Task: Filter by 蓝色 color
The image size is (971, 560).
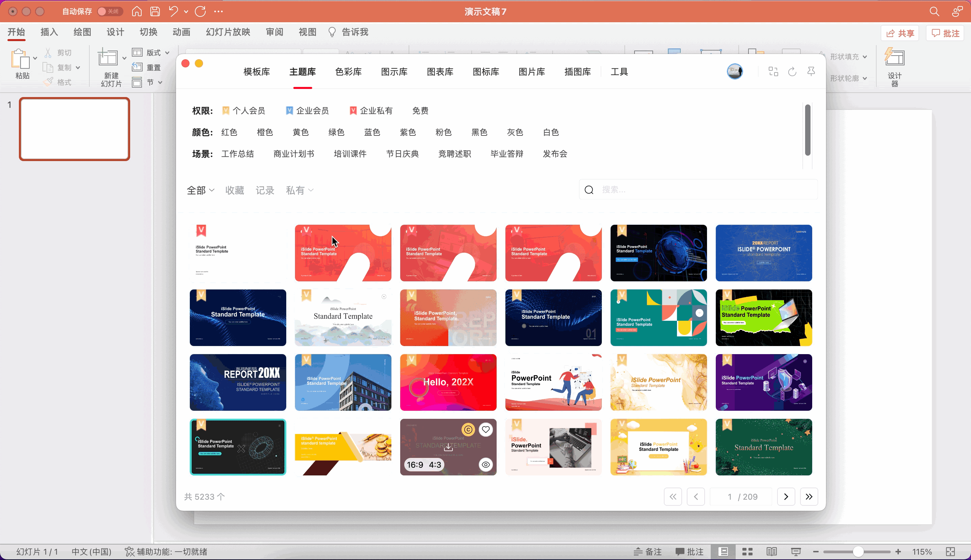Action: 372,132
